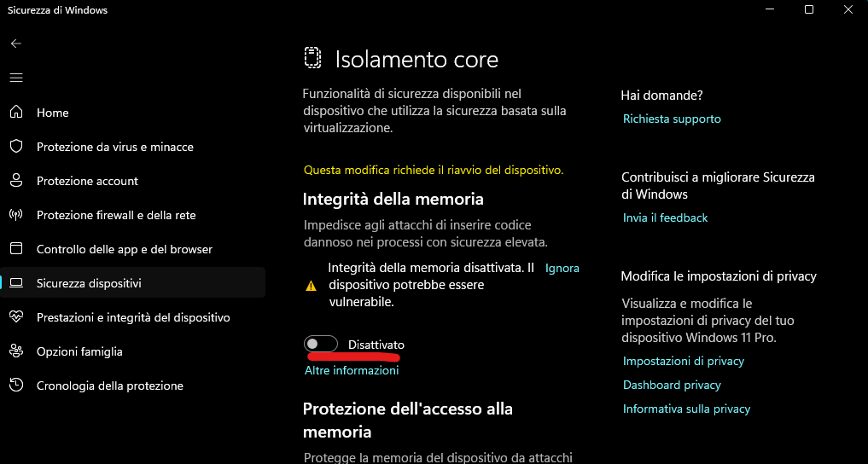The height and width of the screenshot is (464, 868).
Task: Click the account protection person icon
Action: (x=16, y=181)
